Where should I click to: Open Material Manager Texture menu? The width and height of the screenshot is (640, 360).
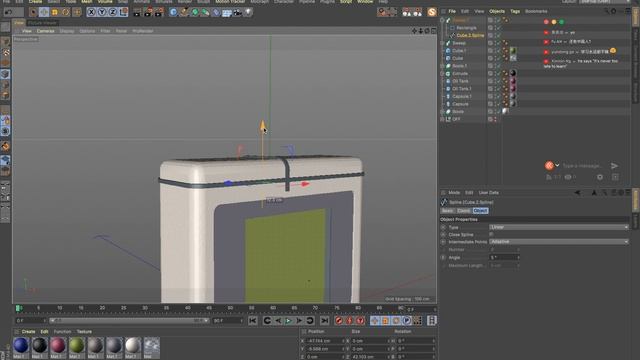point(84,332)
